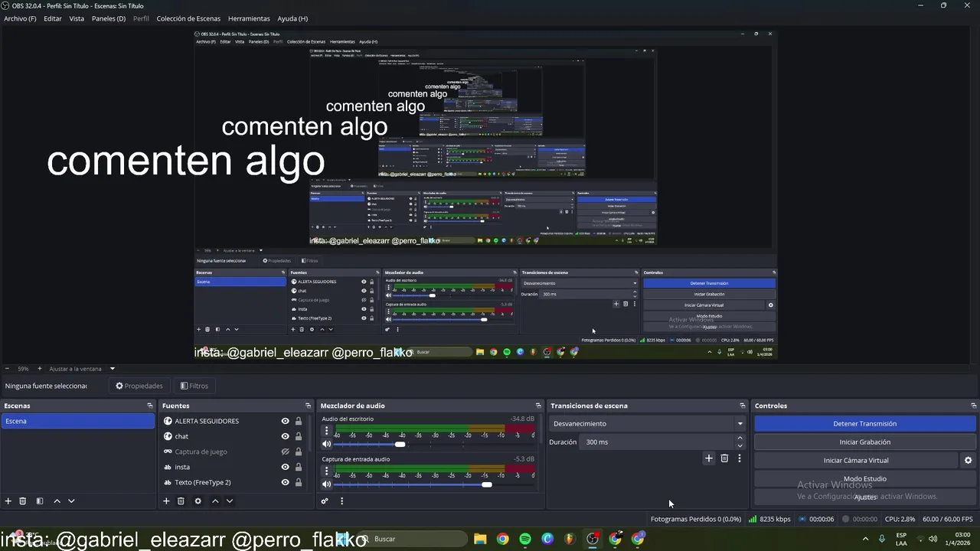Move scene up in Escenas panel
This screenshot has height=551, width=980.
pyautogui.click(x=57, y=501)
